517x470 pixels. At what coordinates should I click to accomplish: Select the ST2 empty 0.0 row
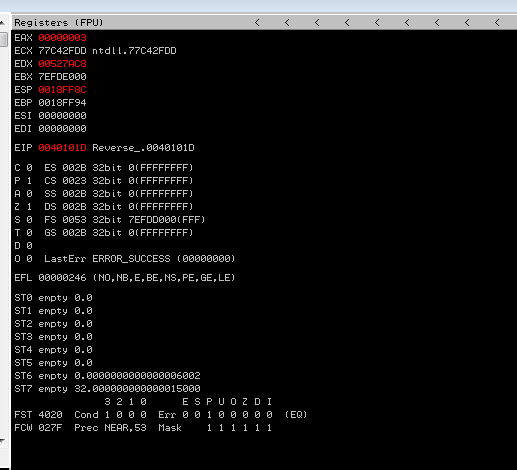click(53, 324)
